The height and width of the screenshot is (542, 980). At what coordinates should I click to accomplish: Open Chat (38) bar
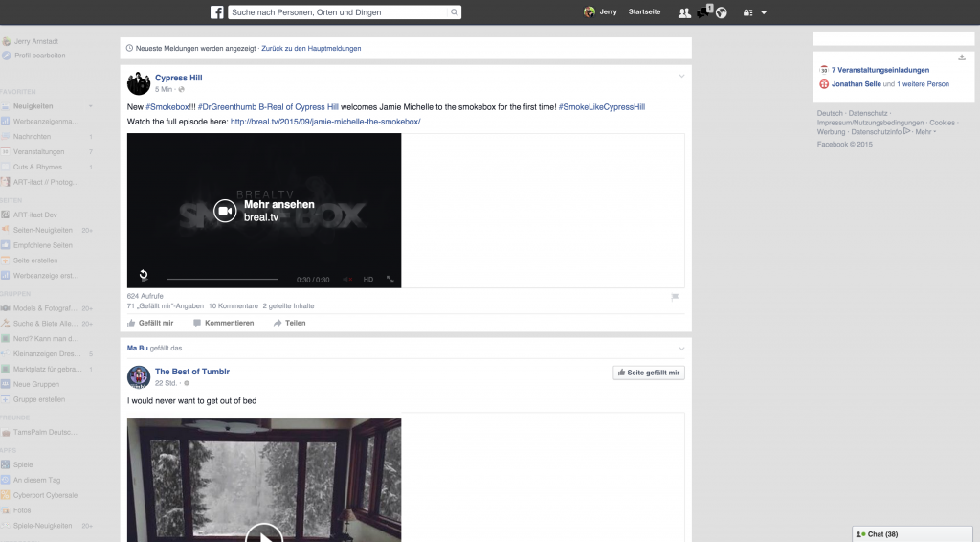click(x=912, y=534)
